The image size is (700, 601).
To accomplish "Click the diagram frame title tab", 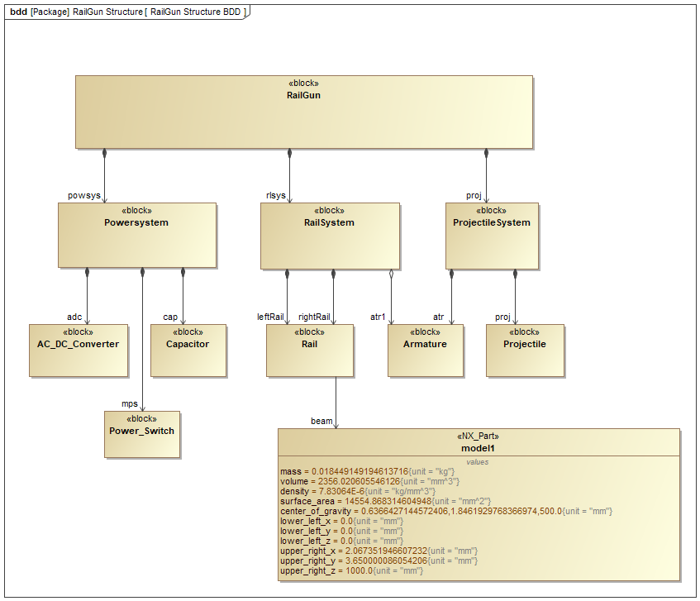I will (127, 12).
